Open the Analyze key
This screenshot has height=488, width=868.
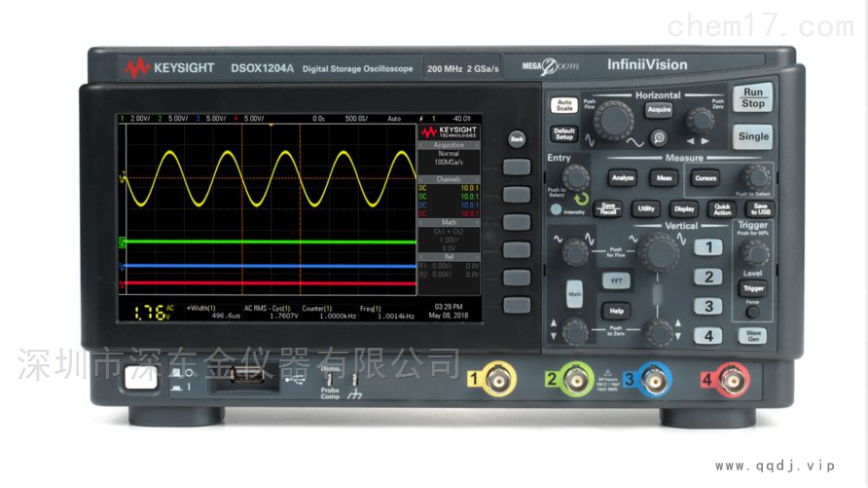622,178
